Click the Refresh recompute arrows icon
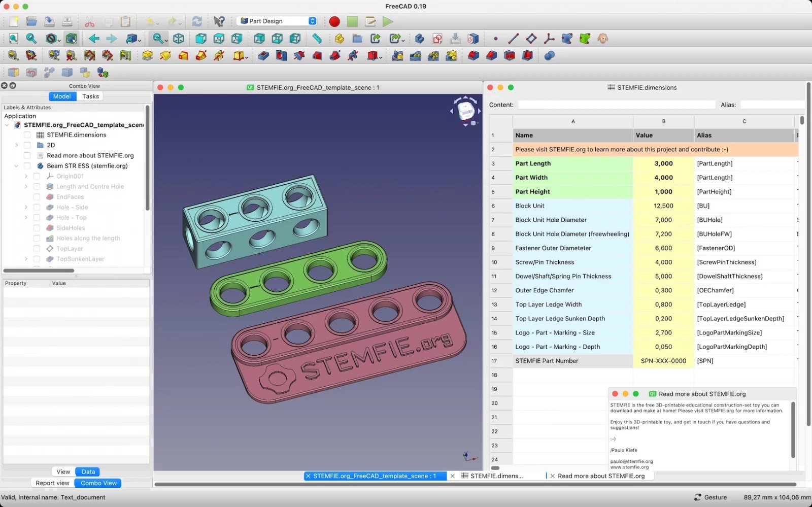812x507 pixels. coord(197,21)
